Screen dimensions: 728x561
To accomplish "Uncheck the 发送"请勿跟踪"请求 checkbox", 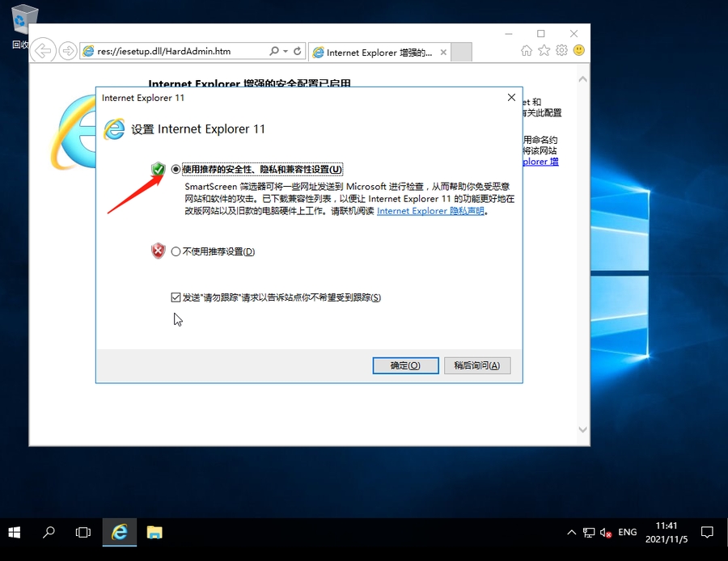I will point(176,297).
